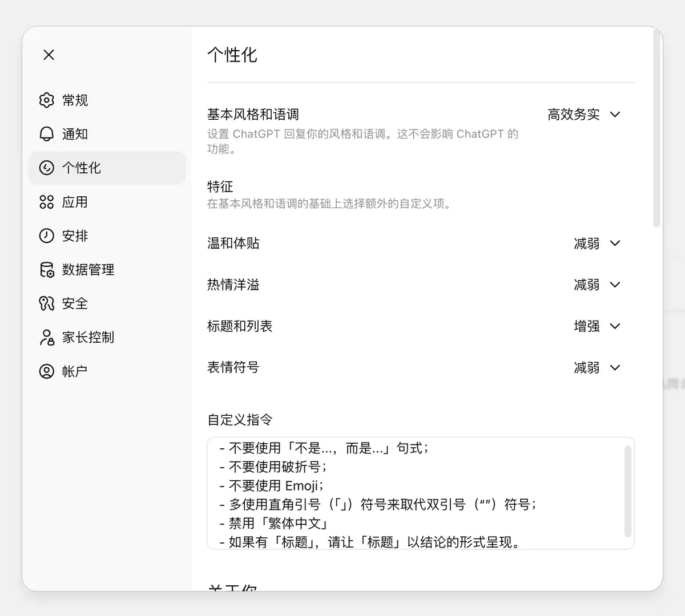Open the 标题和列表 增强 dropdown
This screenshot has width=685, height=616.
[597, 326]
